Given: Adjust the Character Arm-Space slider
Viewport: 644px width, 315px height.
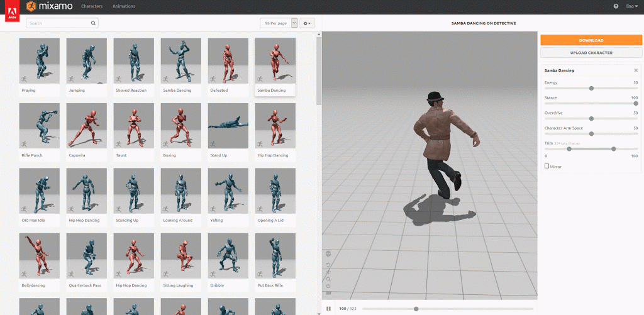Looking at the screenshot, I should 591,133.
